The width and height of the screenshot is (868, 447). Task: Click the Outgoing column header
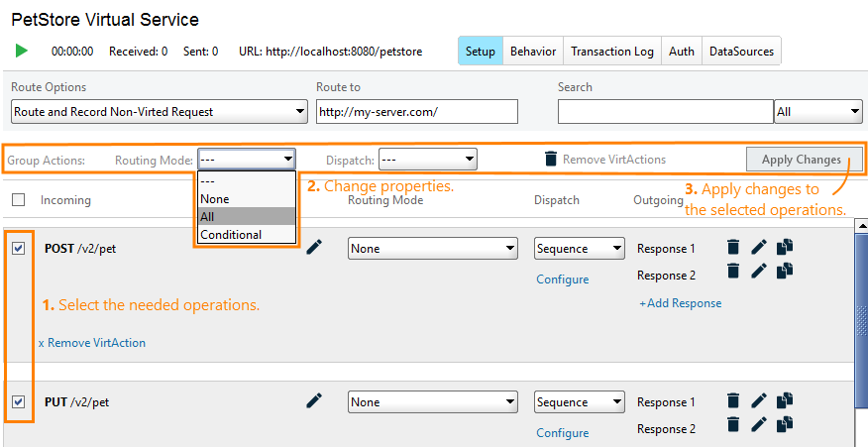click(658, 200)
